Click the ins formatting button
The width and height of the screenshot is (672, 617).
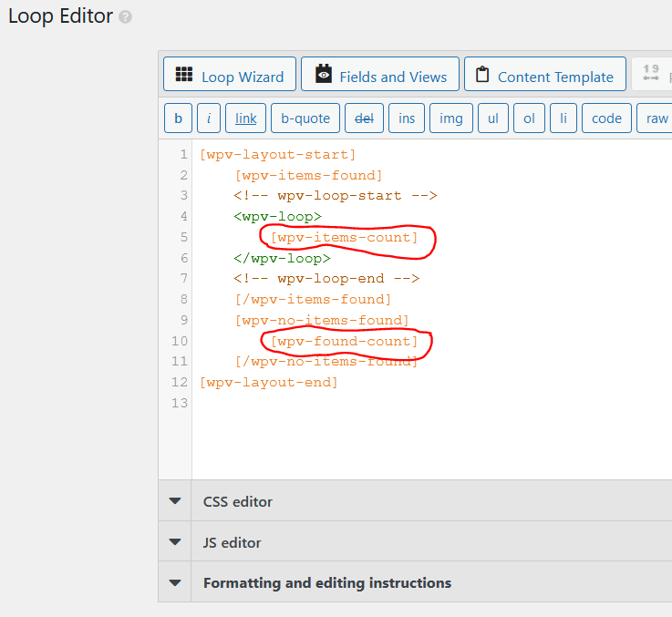click(x=407, y=118)
